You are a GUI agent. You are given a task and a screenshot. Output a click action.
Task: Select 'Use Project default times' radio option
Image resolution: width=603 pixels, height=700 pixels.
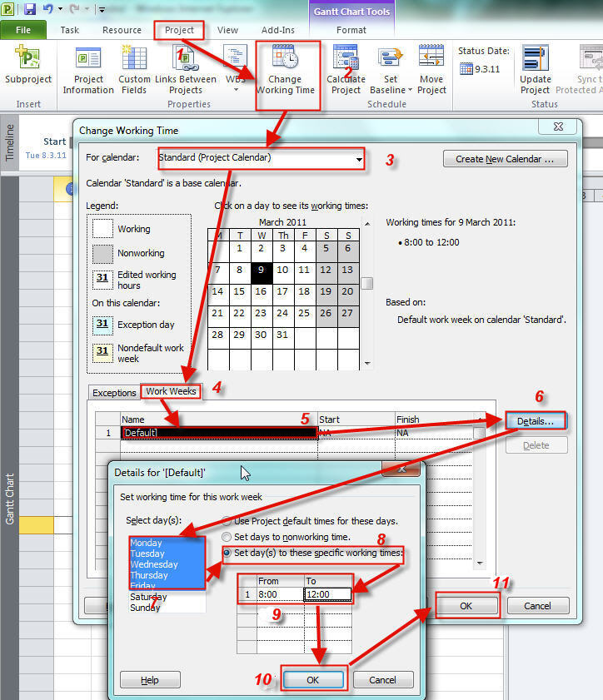[x=227, y=521]
